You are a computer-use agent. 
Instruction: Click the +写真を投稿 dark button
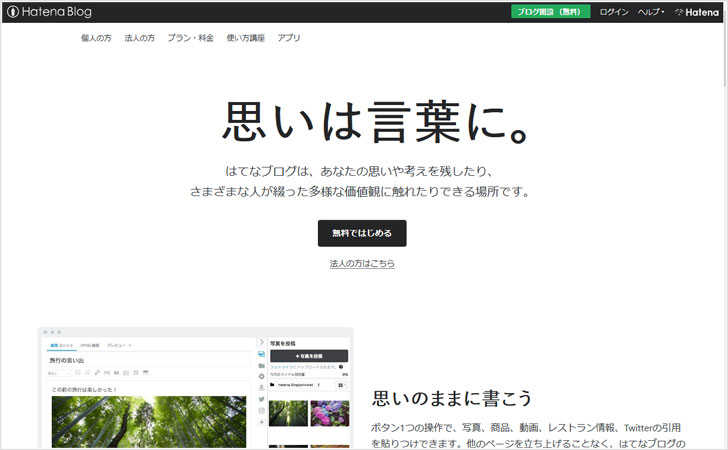(x=309, y=356)
